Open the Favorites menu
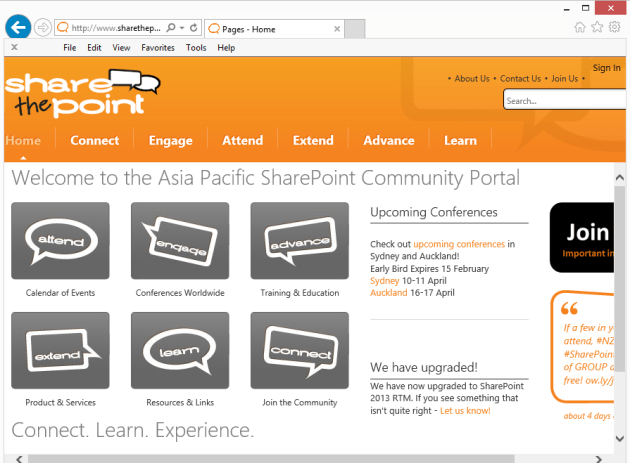Screen dimensions: 630x463 click(158, 47)
